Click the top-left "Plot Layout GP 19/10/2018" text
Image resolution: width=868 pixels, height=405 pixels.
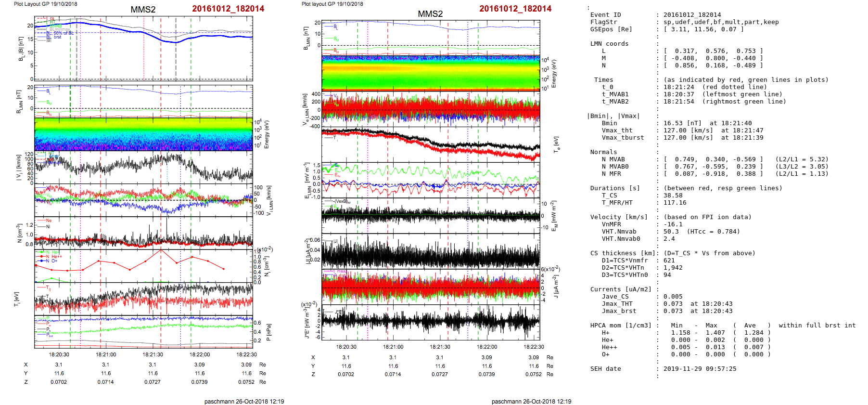click(45, 4)
